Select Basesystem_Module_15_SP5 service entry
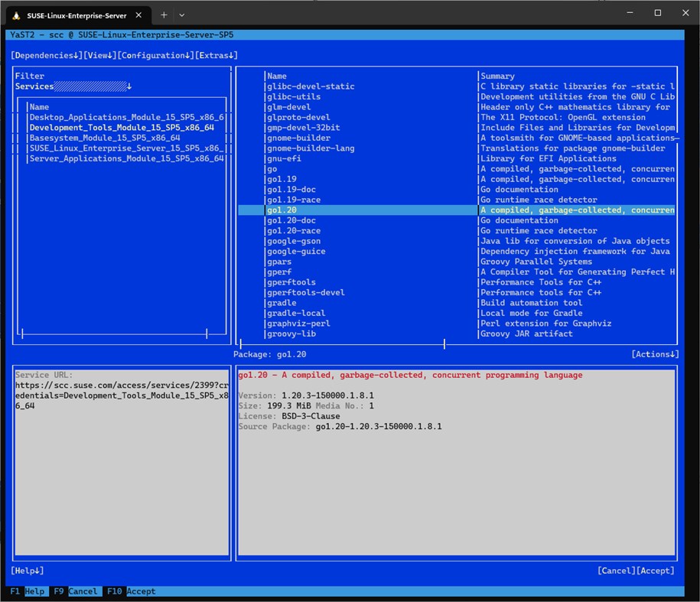Viewport: 700px width, 602px height. 105,138
